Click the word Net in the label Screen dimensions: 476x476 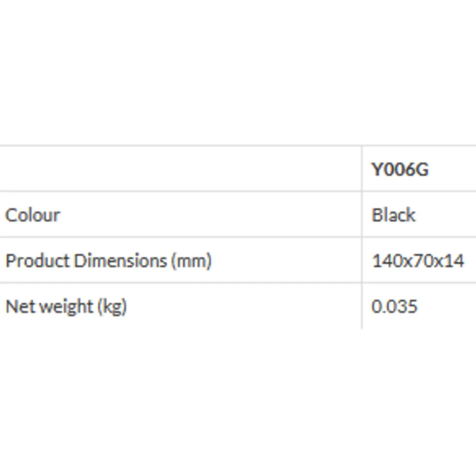pos(19,306)
